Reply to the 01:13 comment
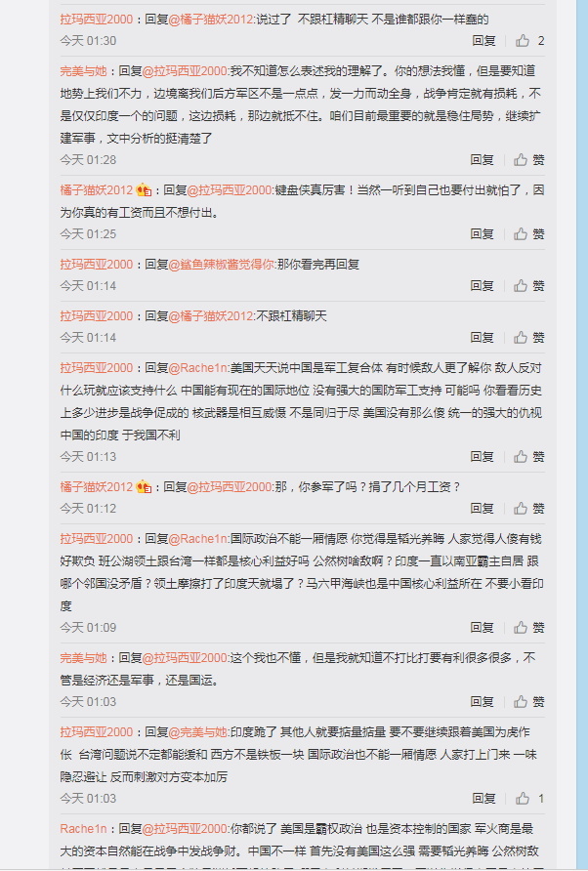 tap(482, 457)
